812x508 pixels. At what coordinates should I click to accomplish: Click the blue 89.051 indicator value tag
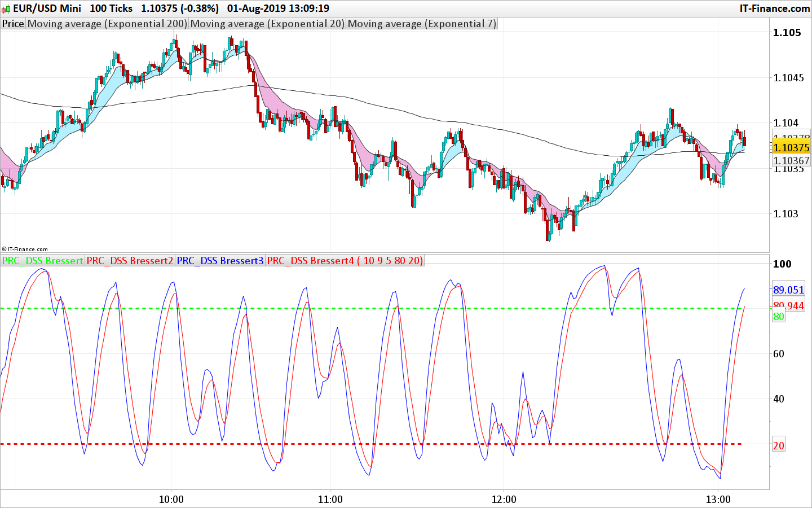tap(788, 290)
